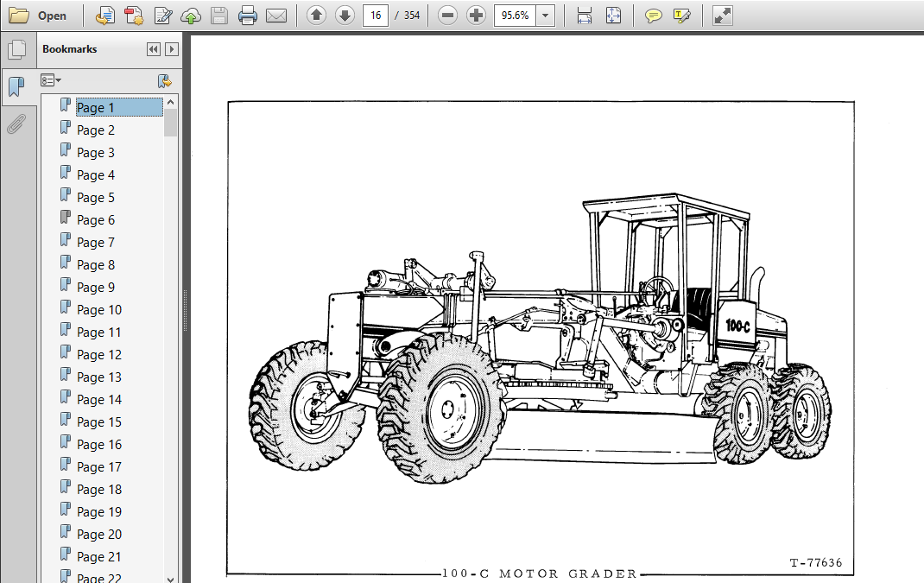Click the page number field showing 16
The width and height of the screenshot is (924, 583).
point(376,16)
